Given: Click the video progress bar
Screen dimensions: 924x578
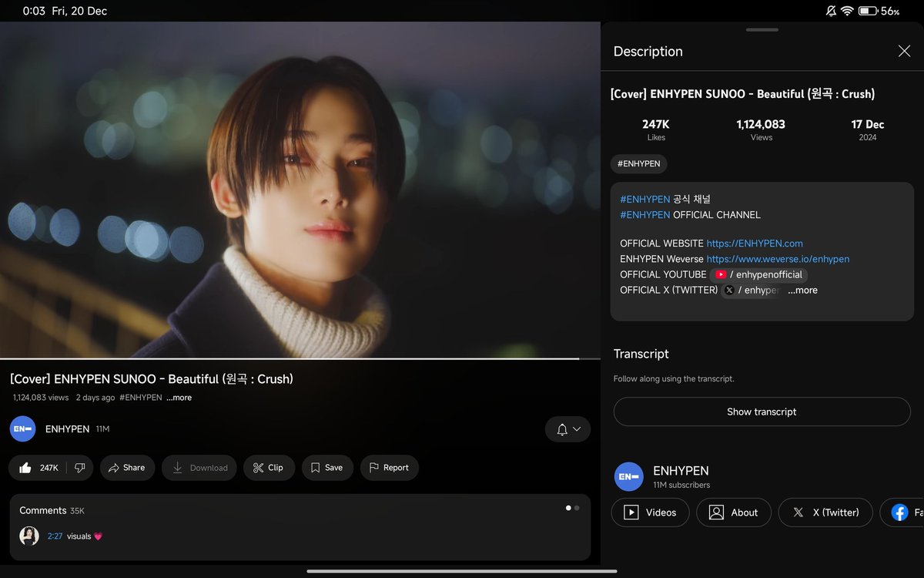Looking at the screenshot, I should tap(300, 358).
